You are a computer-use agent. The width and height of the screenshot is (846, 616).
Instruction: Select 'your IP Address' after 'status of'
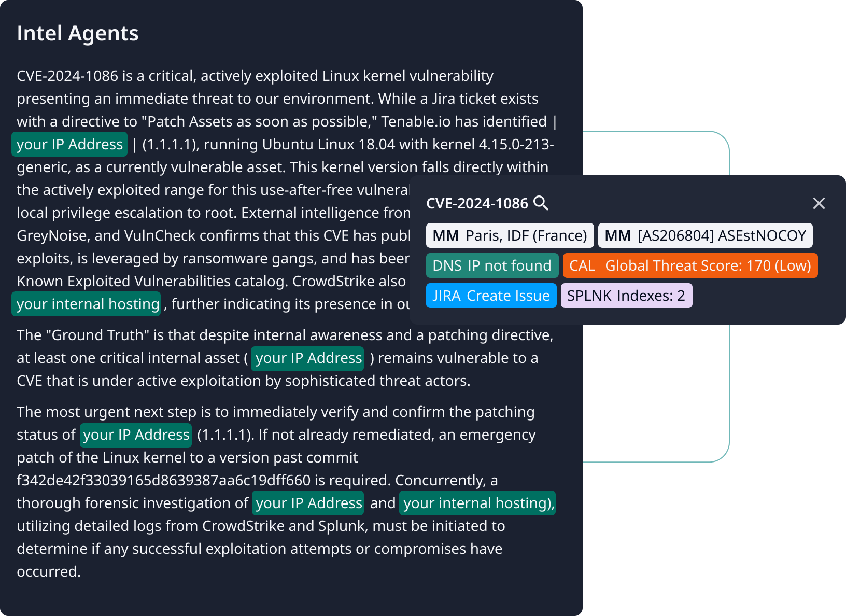(x=136, y=435)
